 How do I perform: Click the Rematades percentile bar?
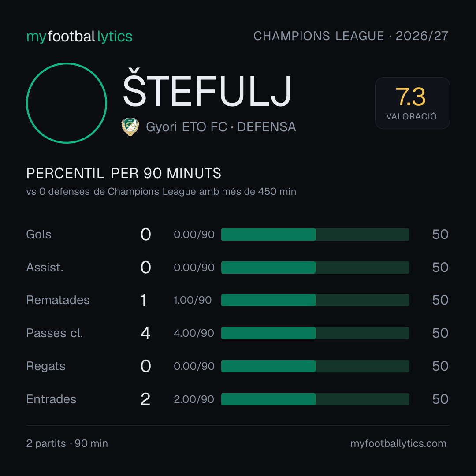pyautogui.click(x=315, y=300)
